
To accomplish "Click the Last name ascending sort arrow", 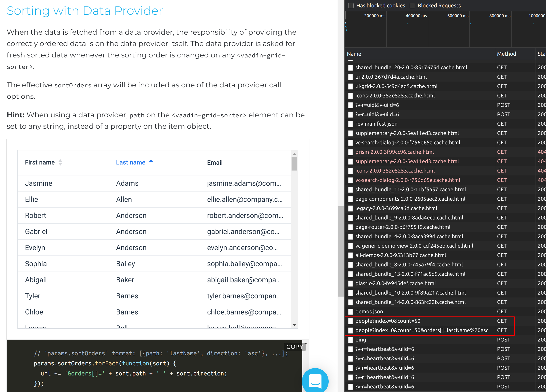I will pyautogui.click(x=151, y=161).
